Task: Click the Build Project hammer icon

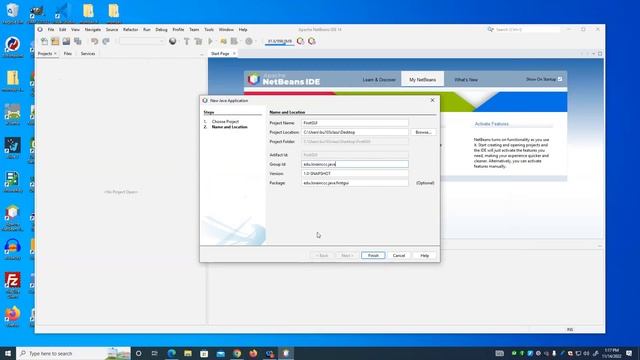Action: [x=187, y=41]
